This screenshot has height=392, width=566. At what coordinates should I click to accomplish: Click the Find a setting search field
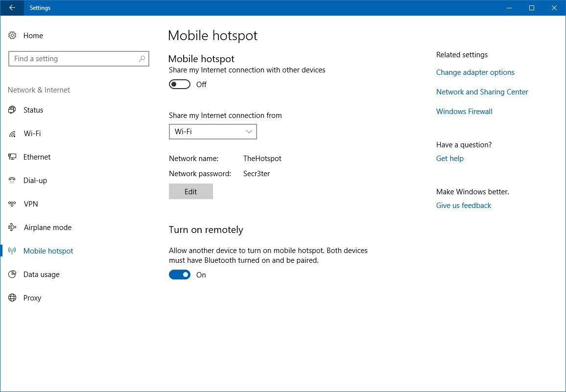73,58
